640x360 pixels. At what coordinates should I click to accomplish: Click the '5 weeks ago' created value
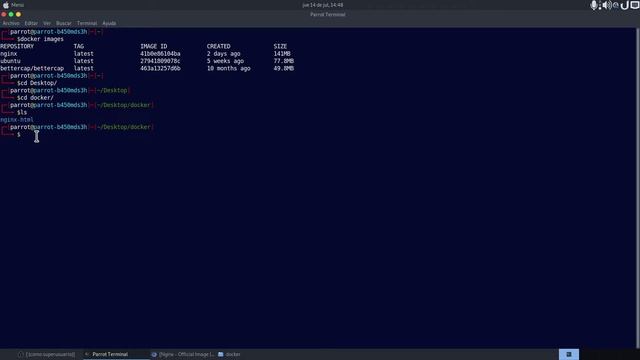click(225, 61)
